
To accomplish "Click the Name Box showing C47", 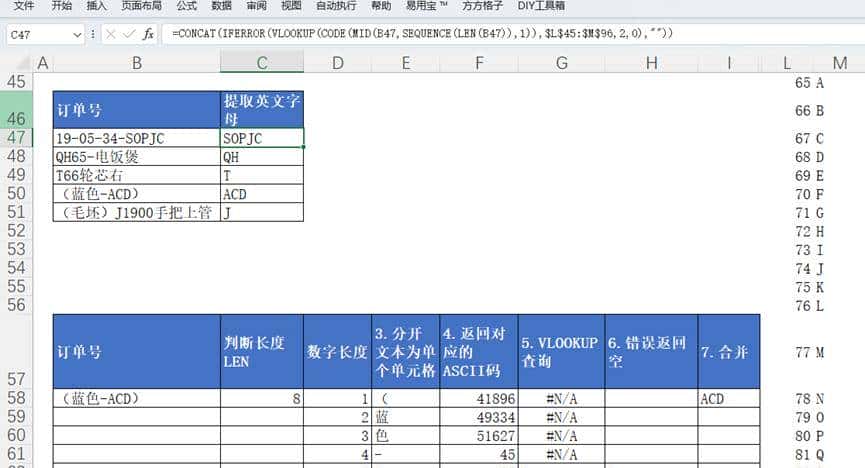I will 39,35.
